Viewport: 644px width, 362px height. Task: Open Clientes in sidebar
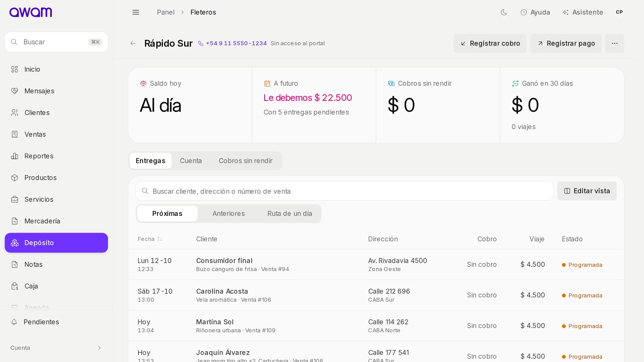[x=56, y=113]
